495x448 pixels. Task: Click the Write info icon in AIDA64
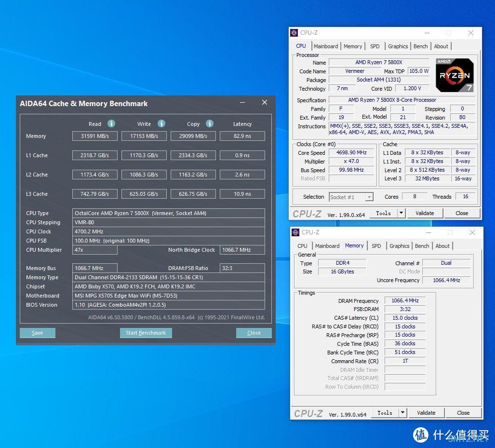(x=161, y=123)
